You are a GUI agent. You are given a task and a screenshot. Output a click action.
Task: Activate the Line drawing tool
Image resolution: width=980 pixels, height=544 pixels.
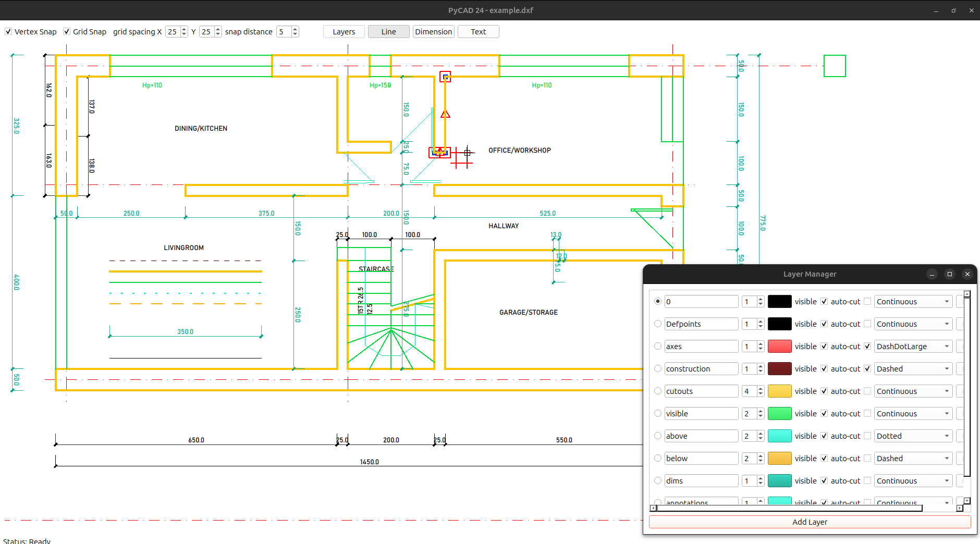coord(389,32)
